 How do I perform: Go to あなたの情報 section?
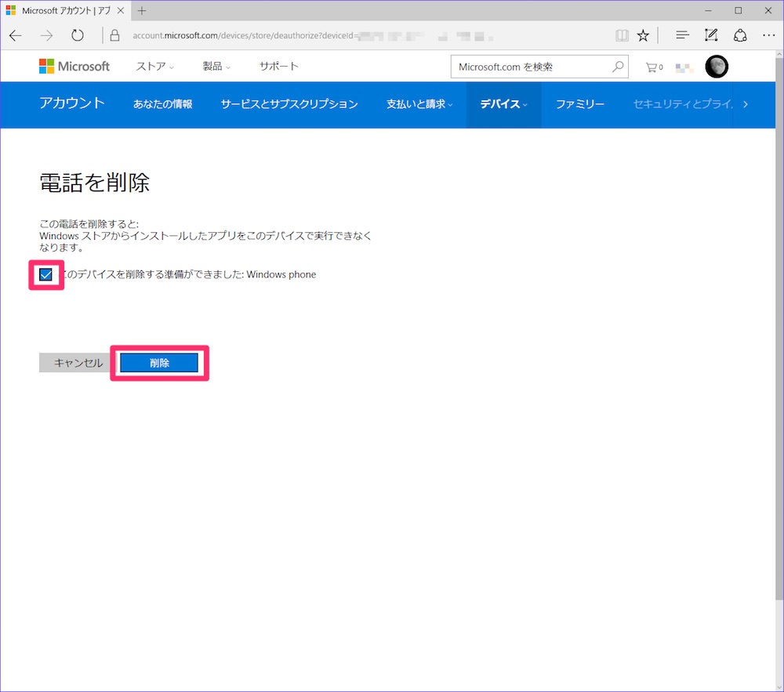coord(162,104)
